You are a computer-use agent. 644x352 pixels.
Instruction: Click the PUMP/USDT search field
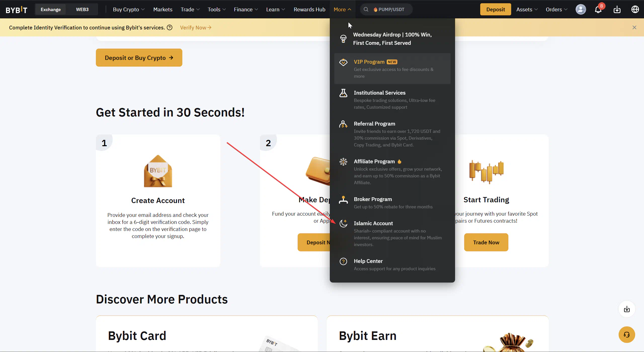coord(386,10)
